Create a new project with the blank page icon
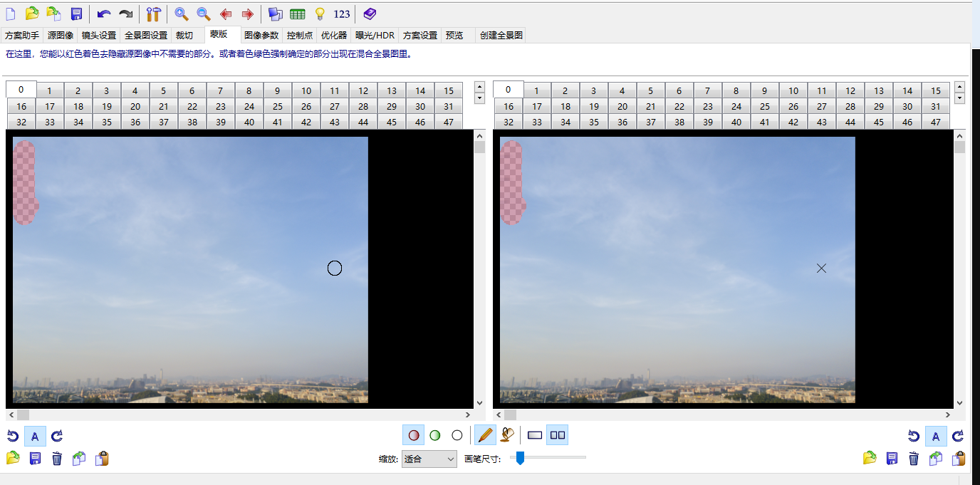This screenshot has height=485, width=980. point(10,14)
